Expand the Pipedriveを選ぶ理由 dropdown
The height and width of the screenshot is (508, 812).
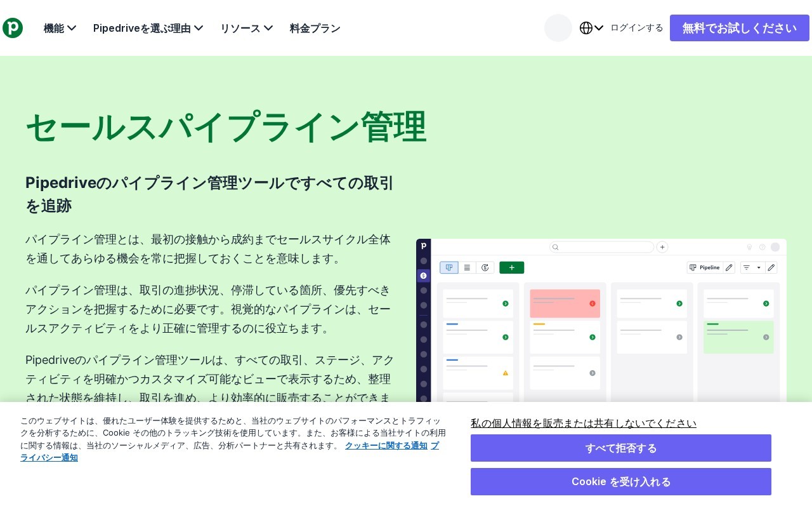(148, 28)
